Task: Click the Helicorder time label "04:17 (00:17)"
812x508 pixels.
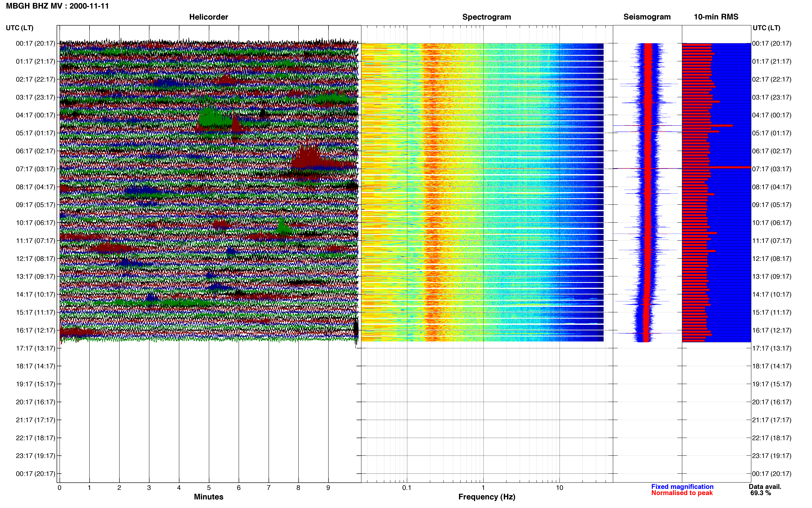Action: click(x=36, y=115)
